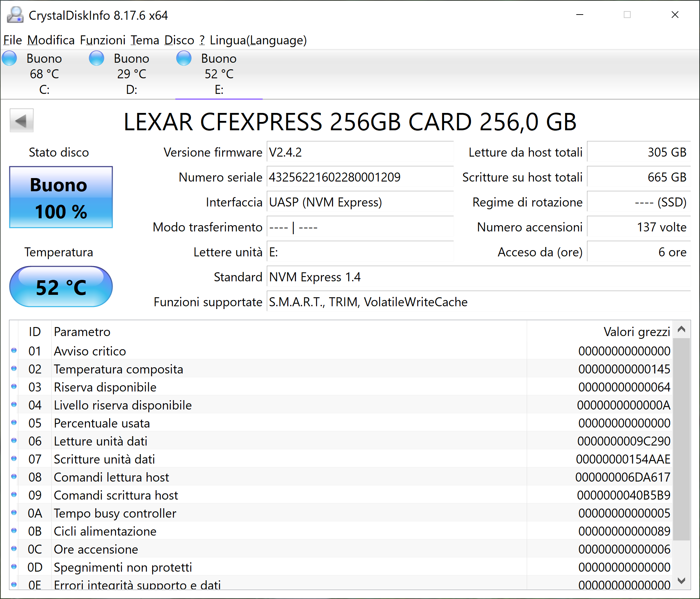Click the Scritture su host totali value 665 GB
The height and width of the screenshot is (599, 700).
click(639, 177)
